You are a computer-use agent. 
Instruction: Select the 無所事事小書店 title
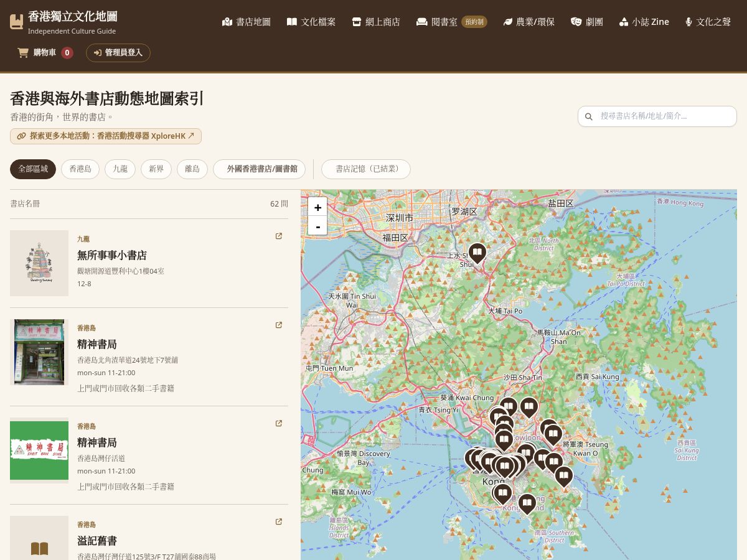coord(112,255)
